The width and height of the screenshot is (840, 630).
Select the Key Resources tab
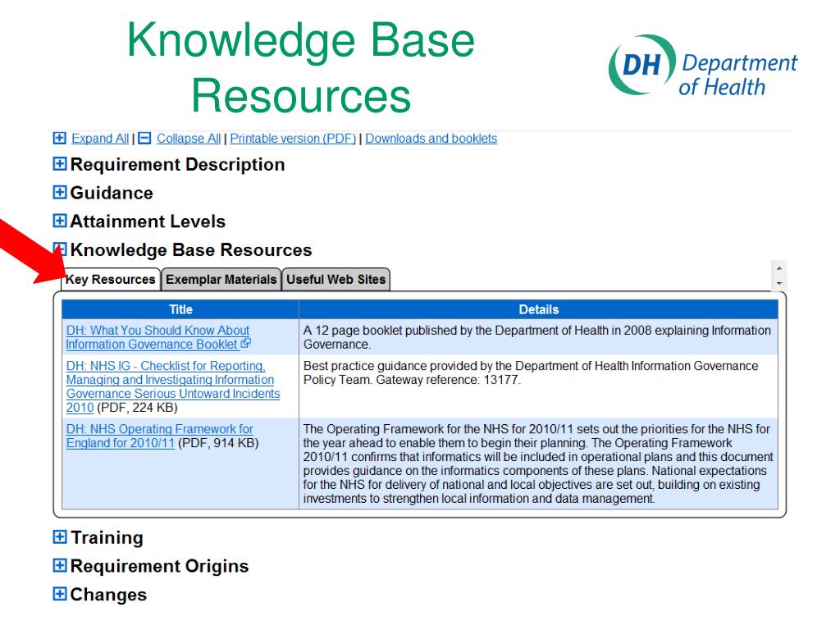[x=111, y=280]
